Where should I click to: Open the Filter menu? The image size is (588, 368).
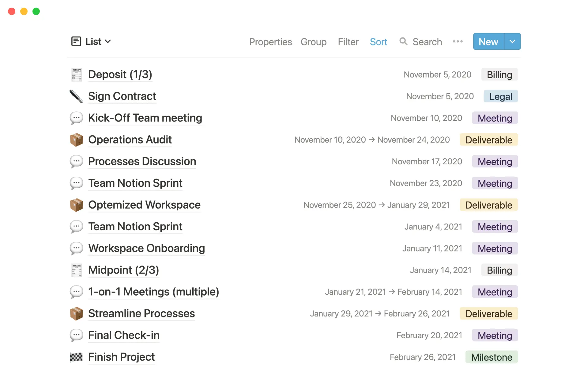(x=348, y=41)
